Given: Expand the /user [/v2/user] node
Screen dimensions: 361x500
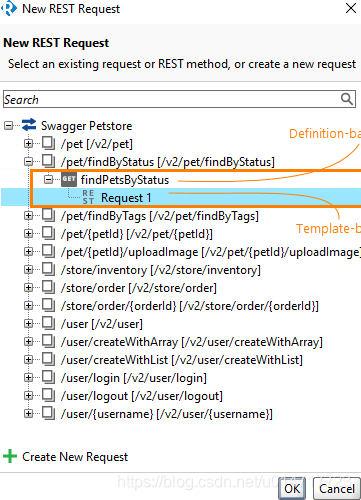Looking at the screenshot, I should pos(28,324).
